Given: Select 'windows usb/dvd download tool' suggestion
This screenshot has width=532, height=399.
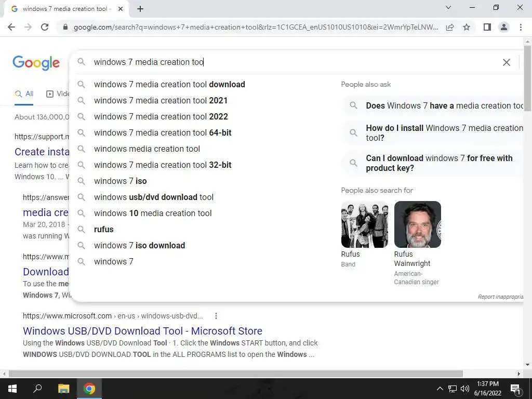Looking at the screenshot, I should (x=154, y=197).
